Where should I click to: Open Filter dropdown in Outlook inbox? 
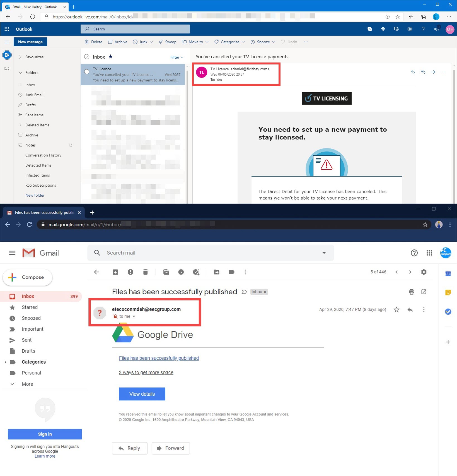[177, 57]
